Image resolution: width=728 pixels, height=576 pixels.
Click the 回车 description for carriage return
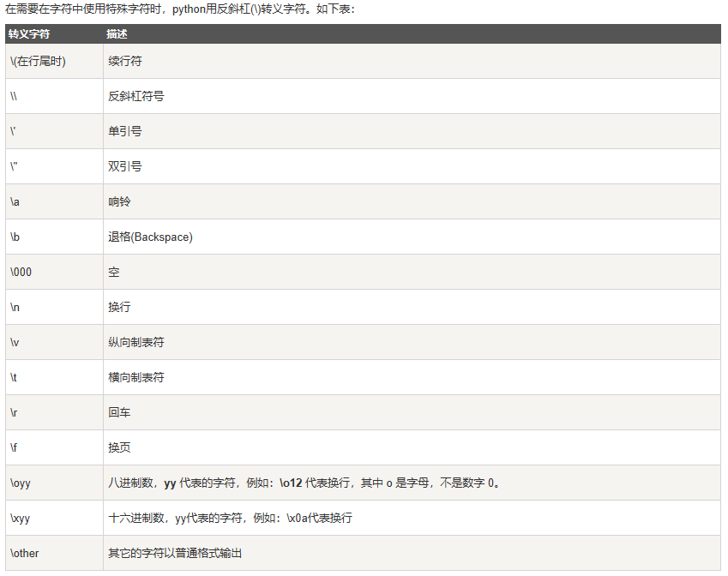[117, 412]
